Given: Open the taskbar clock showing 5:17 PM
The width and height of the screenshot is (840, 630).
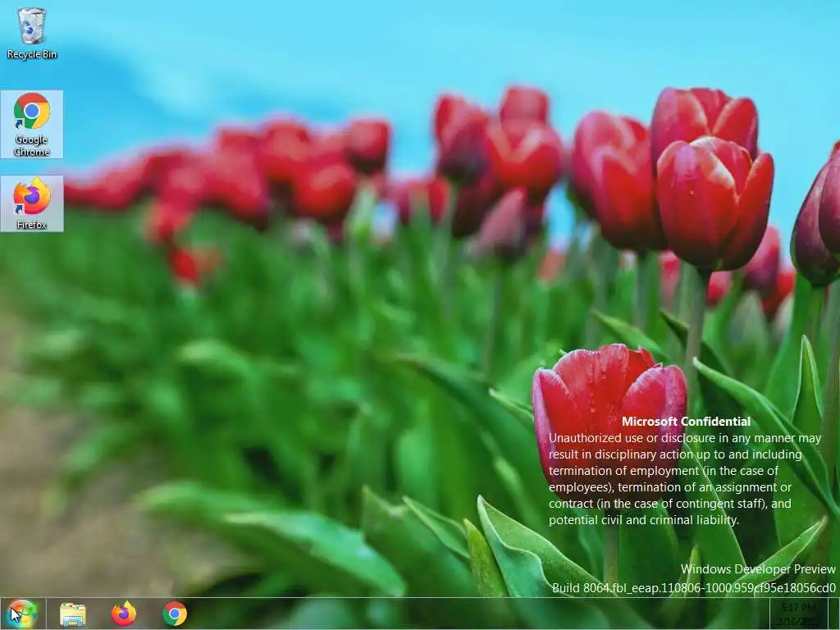Looking at the screenshot, I should [798, 614].
